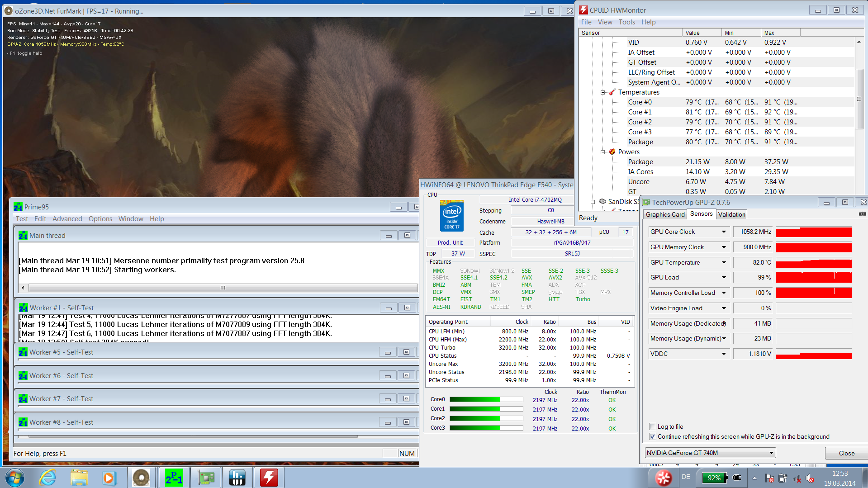Image resolution: width=868 pixels, height=488 pixels.
Task: Switch to HWMonitor via its taskbar icon
Action: (269, 478)
